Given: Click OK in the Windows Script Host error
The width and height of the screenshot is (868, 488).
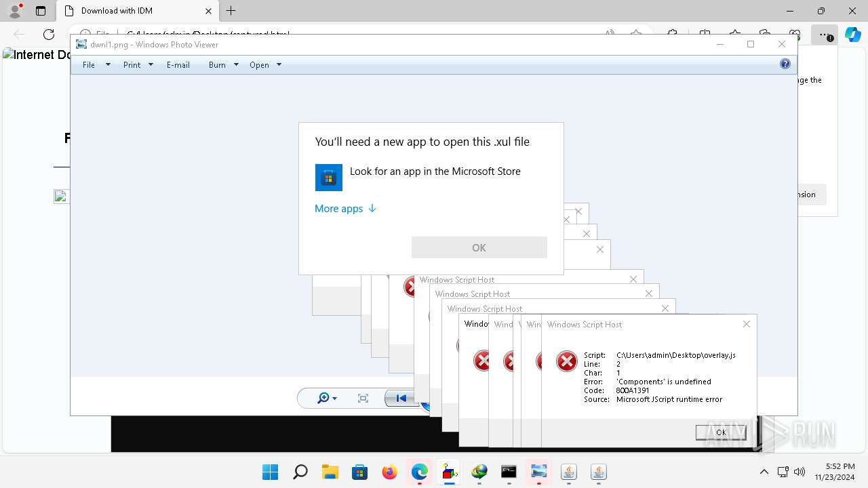Looking at the screenshot, I should tap(721, 432).
